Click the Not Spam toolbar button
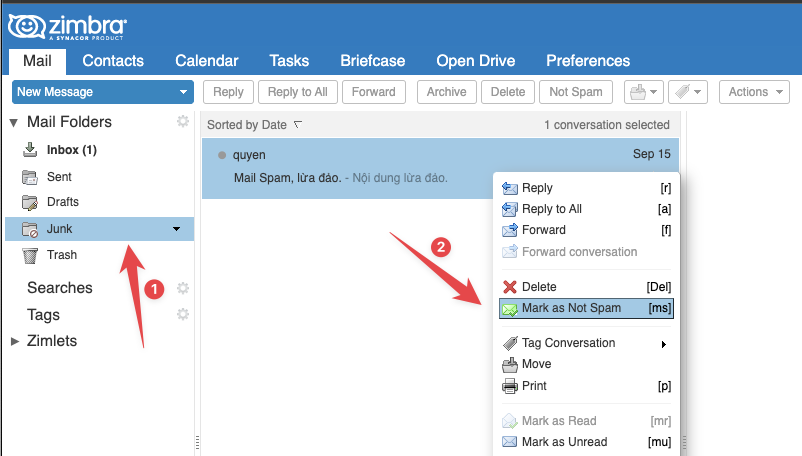Image resolution: width=802 pixels, height=456 pixels. (576, 92)
